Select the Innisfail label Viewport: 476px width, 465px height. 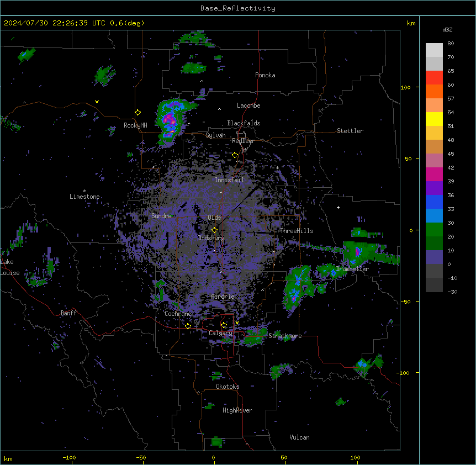point(229,180)
